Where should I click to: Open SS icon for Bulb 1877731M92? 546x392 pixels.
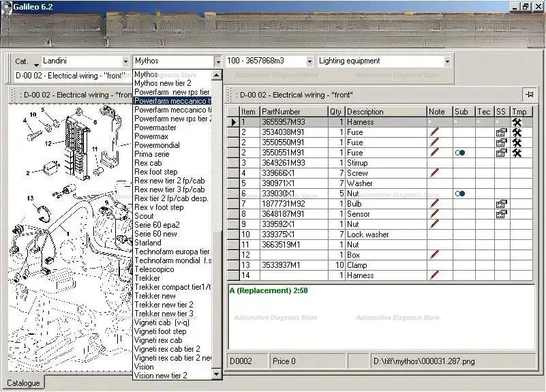point(502,204)
